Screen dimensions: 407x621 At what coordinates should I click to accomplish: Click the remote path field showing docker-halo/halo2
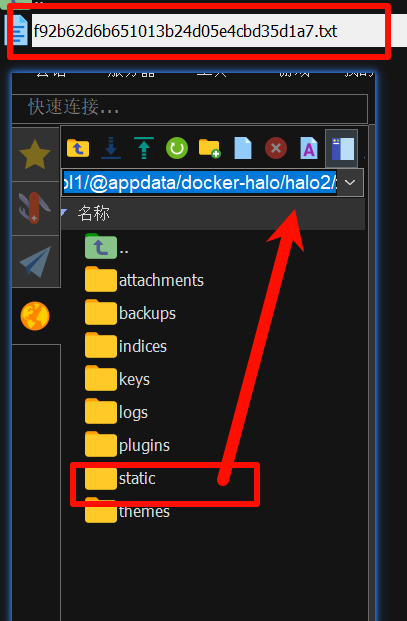200,183
